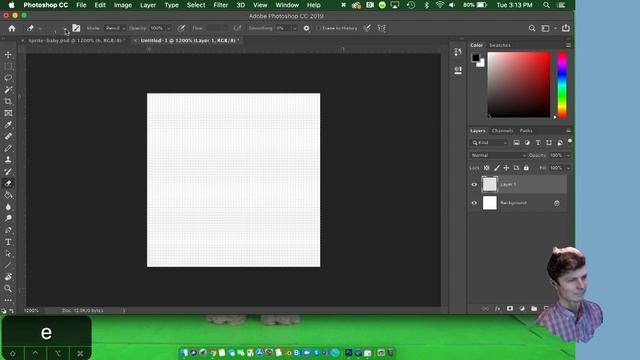This screenshot has width=640, height=360.
Task: Toggle Lock image pixels brush icon
Action: tap(497, 168)
